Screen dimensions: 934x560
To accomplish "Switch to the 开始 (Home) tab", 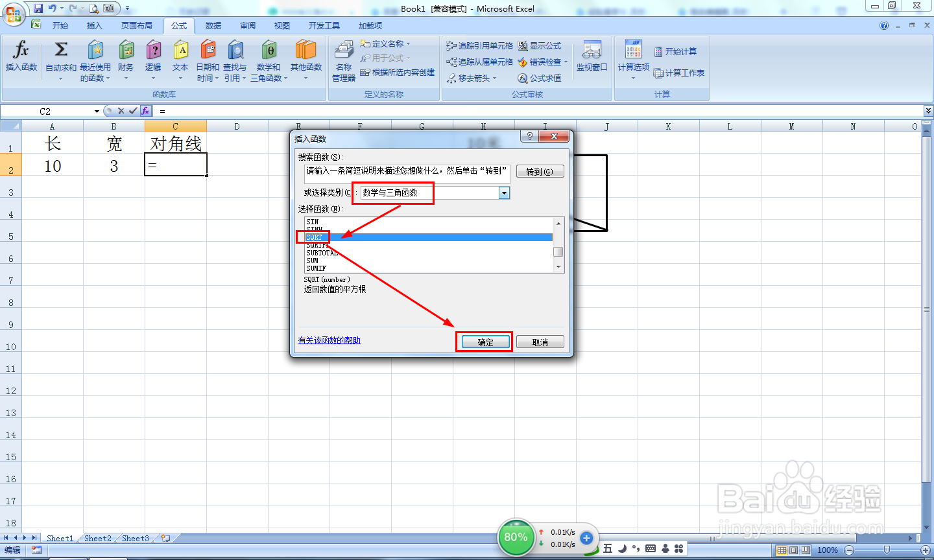I will (60, 25).
